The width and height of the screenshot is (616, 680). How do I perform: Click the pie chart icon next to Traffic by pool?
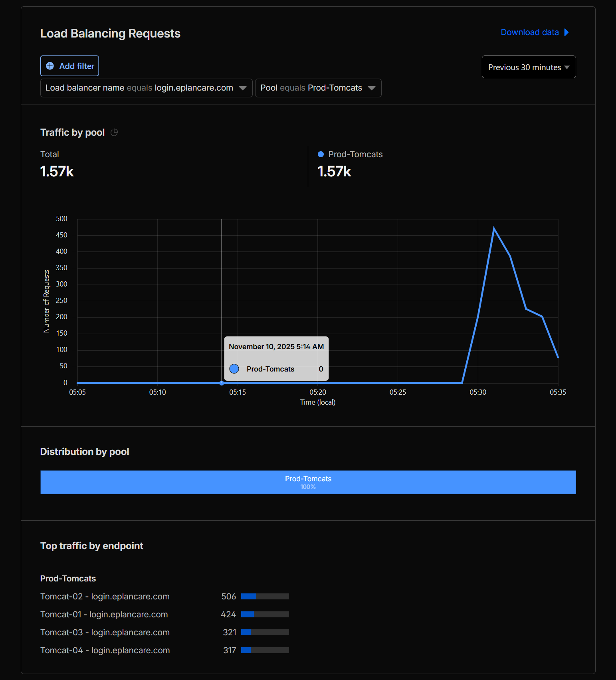point(114,132)
